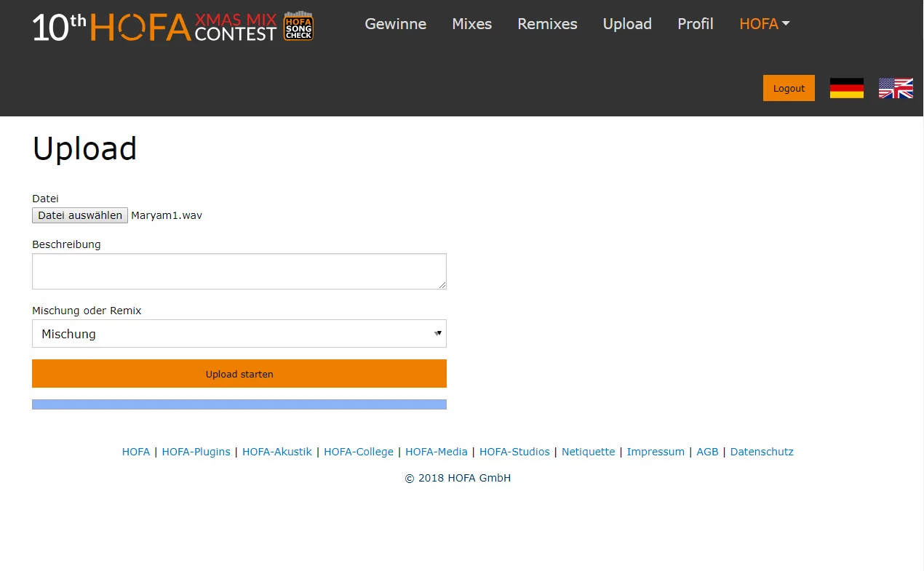Switch language with the UK/US flag
Viewport: 924px width, 571px height.
(896, 88)
